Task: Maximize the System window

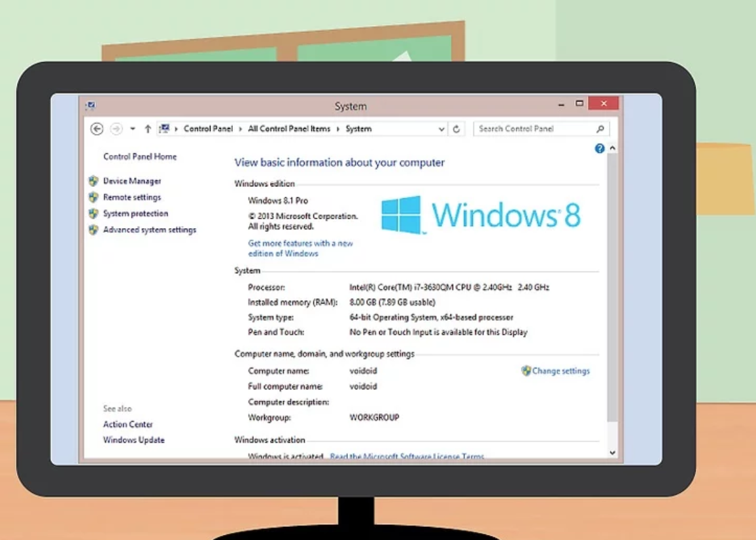Action: click(579, 103)
